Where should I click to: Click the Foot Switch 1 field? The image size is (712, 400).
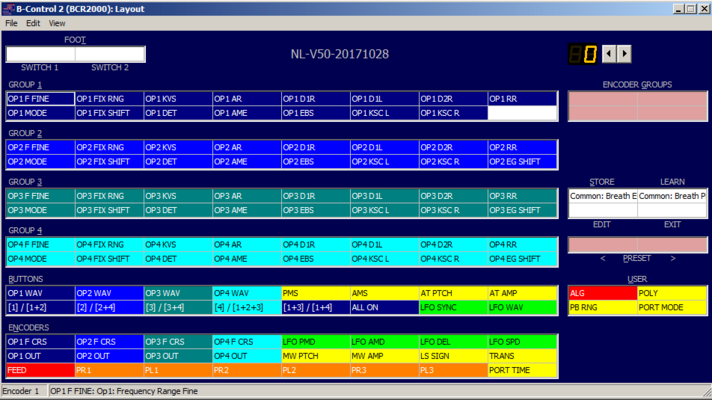41,54
